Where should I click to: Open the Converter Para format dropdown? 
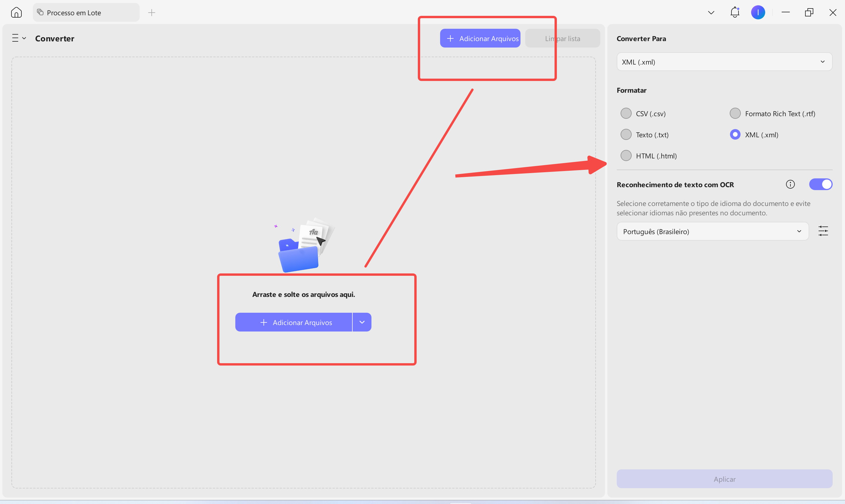[724, 62]
